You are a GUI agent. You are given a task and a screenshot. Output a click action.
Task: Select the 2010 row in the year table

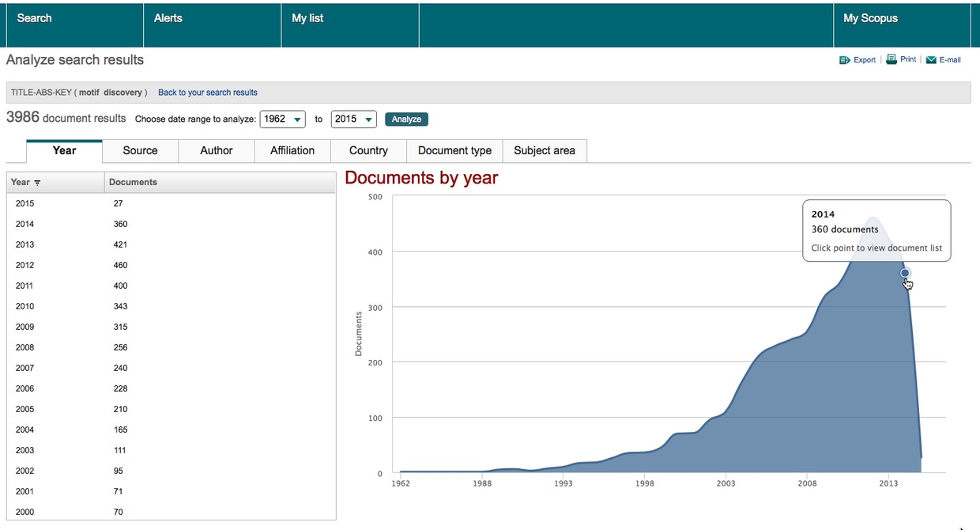coord(171,306)
